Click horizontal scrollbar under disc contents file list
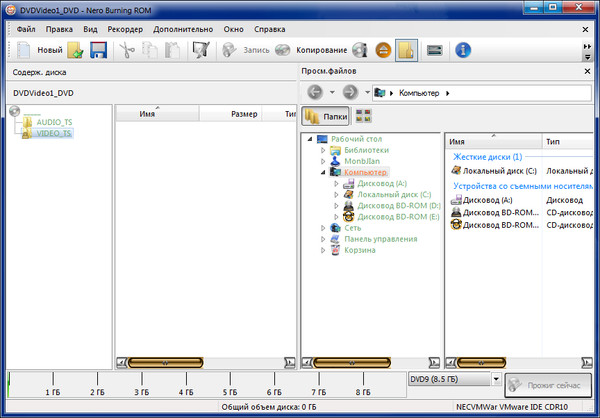The height and width of the screenshot is (418, 600). click(x=207, y=362)
